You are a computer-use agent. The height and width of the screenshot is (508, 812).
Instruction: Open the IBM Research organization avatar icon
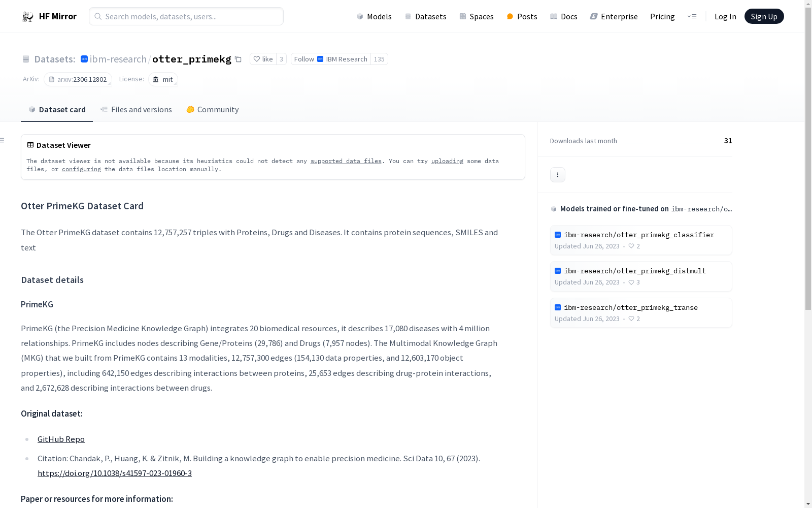pos(320,59)
